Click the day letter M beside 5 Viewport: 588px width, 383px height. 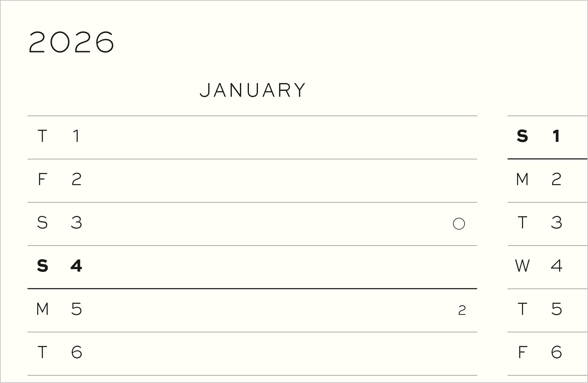[42, 309]
